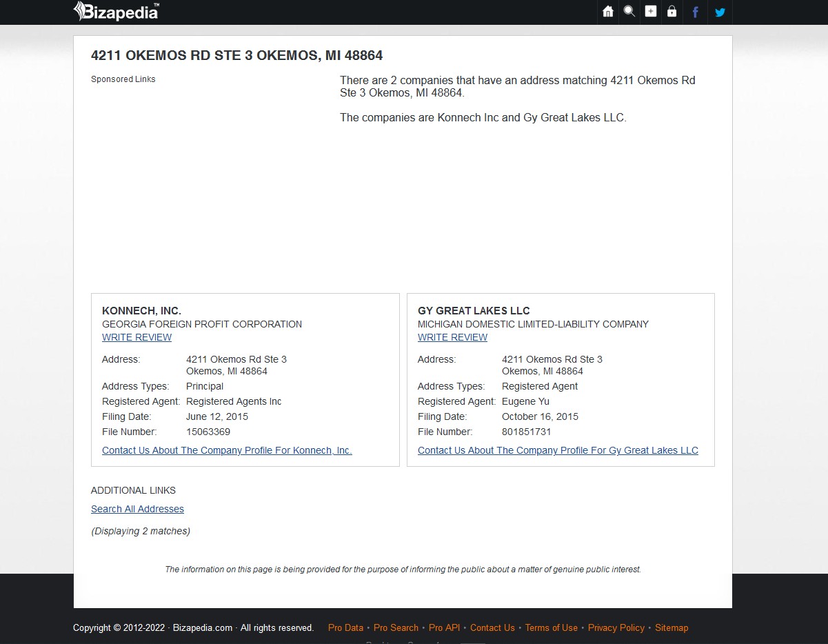Visit the Twitter bird icon
This screenshot has height=644, width=828.
(720, 12)
